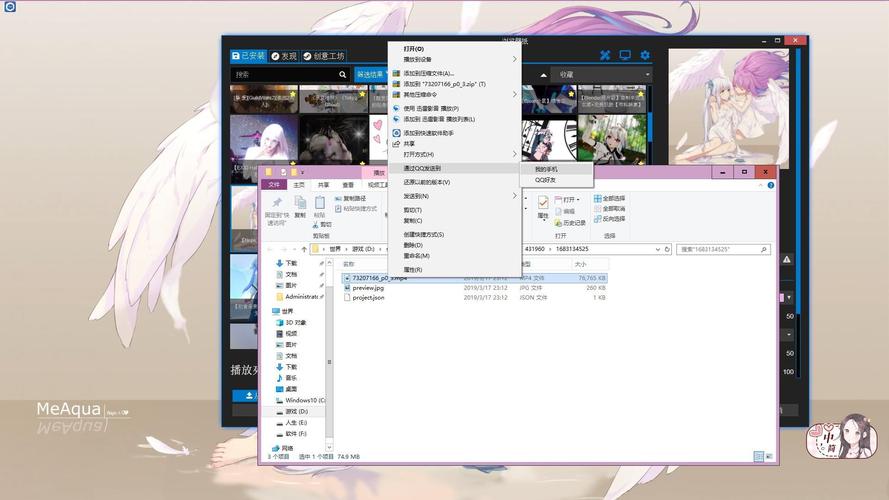Choose Send via QQ in context menu
The height and width of the screenshot is (500, 889).
[454, 168]
